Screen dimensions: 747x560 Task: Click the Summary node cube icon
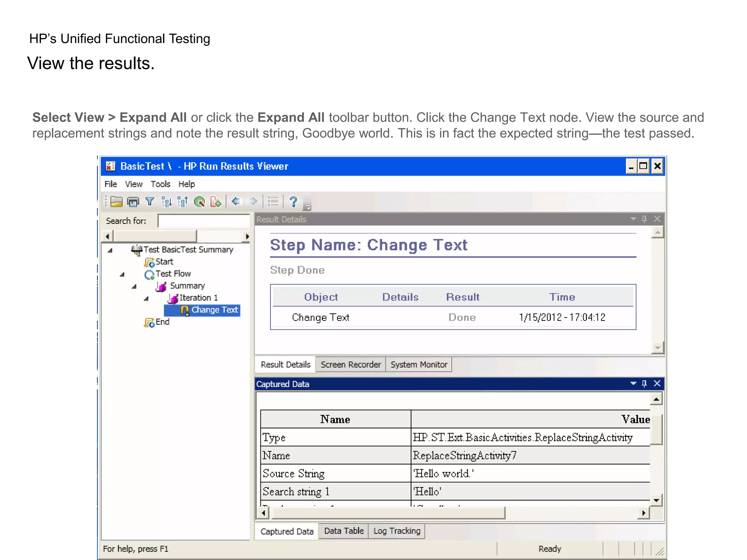coord(161,287)
